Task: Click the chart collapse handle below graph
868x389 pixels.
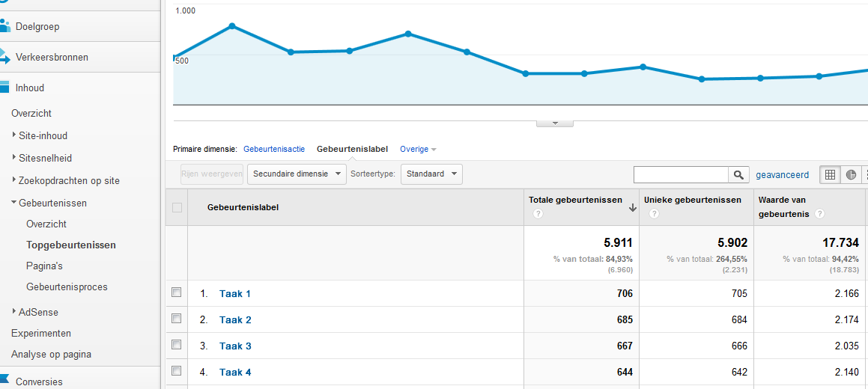Action: pos(555,123)
